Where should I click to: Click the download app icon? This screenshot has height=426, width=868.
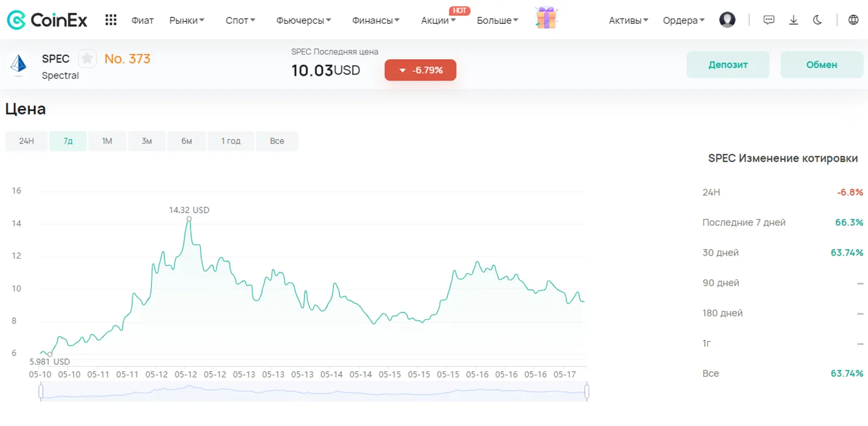793,20
